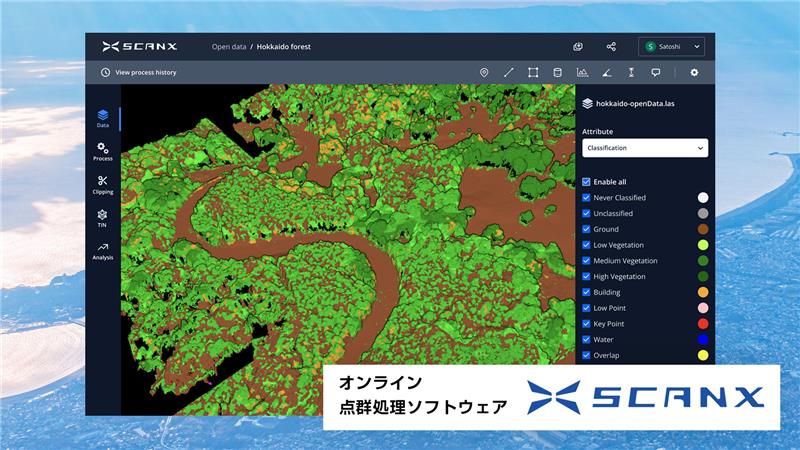Viewport: 800px width, 450px height.
Task: Open the Classification attribute dropdown
Action: [x=645, y=148]
